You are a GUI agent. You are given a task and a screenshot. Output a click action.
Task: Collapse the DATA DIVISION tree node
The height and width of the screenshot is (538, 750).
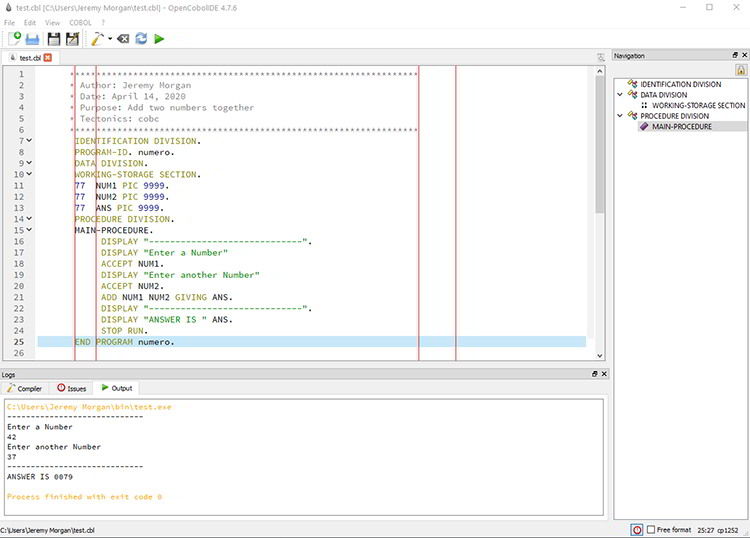[620, 95]
